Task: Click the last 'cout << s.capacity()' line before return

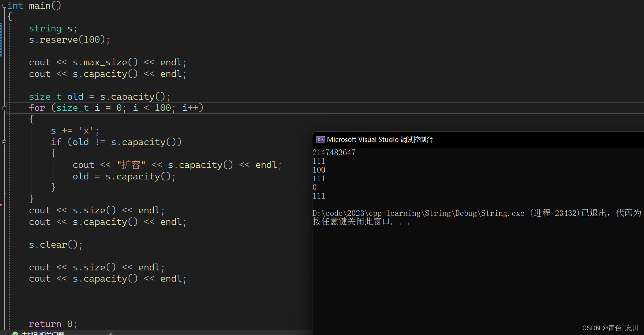Action: [108, 279]
